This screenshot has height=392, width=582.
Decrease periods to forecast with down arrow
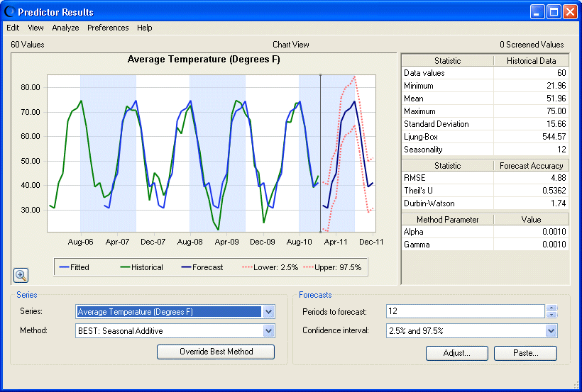552,315
